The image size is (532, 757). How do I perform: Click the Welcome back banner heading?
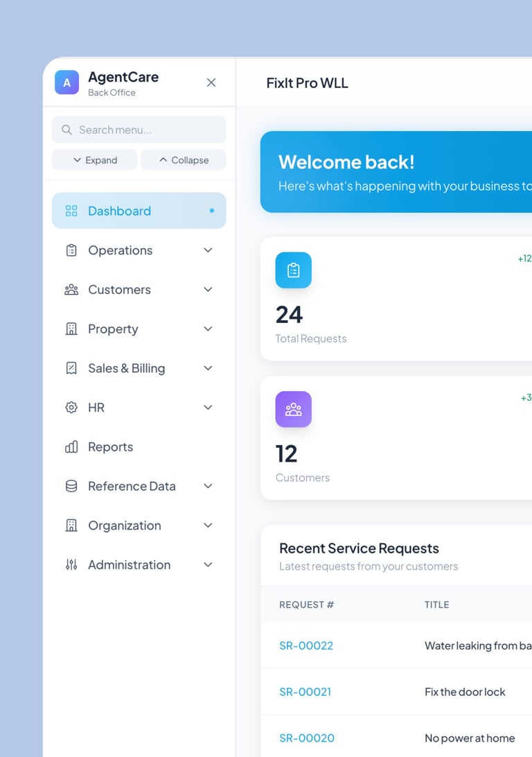pos(346,162)
